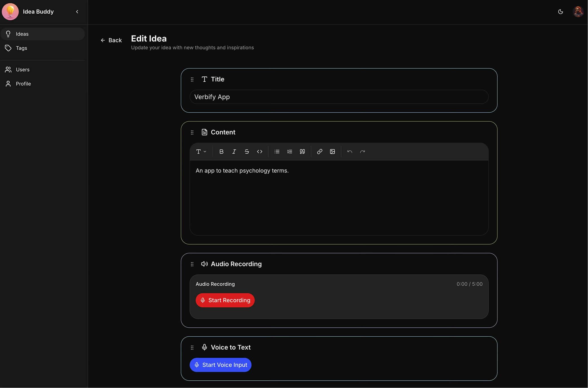The height and width of the screenshot is (388, 588).
Task: Click Start Voice Input button
Action: (220, 365)
